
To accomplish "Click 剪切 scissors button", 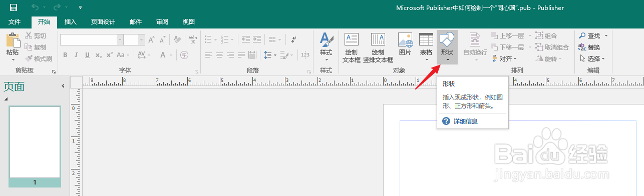I will click(x=36, y=36).
